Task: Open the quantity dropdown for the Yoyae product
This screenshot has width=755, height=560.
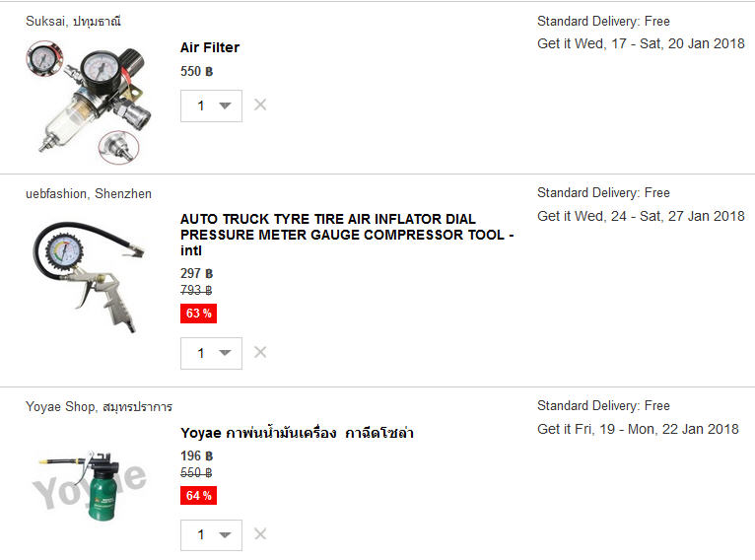Action: click(x=211, y=535)
